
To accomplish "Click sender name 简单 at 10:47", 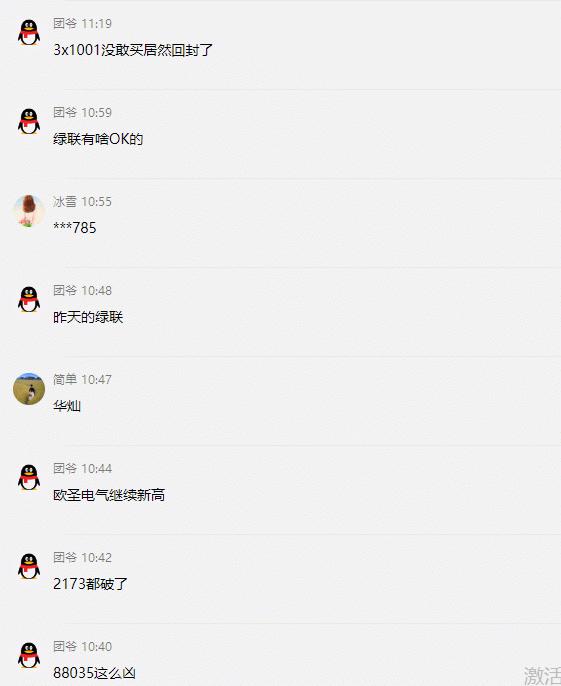I will (65, 380).
